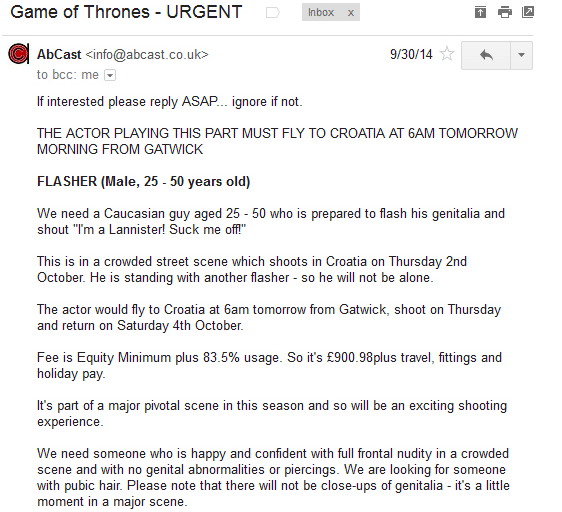
Task: Click the Inbox label tag
Action: (x=321, y=13)
